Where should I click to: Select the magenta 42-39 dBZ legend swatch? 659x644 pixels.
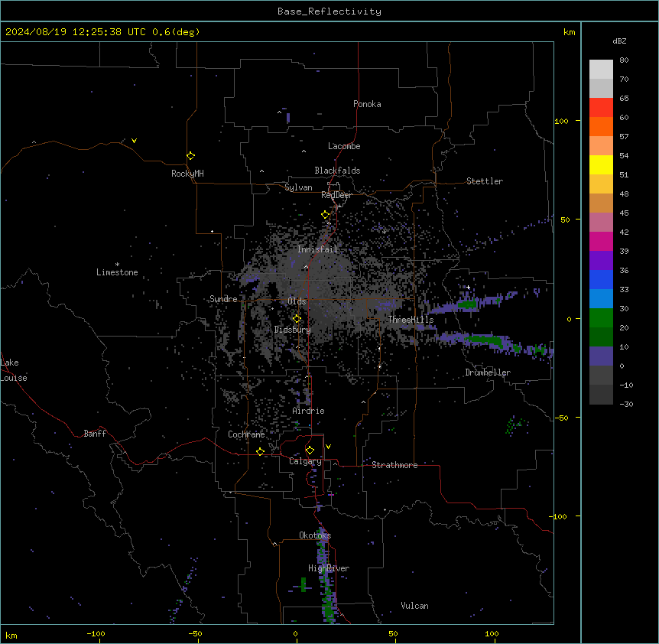click(x=601, y=241)
